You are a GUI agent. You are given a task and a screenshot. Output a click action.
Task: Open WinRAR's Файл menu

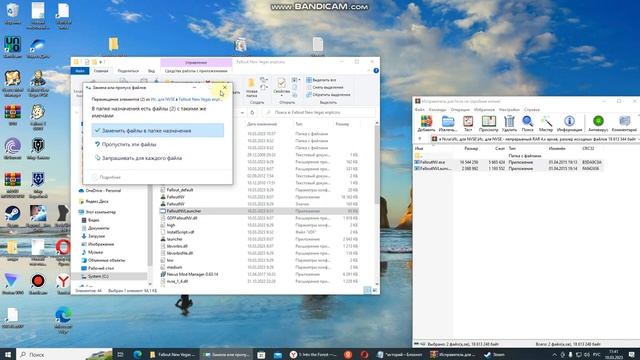420,110
